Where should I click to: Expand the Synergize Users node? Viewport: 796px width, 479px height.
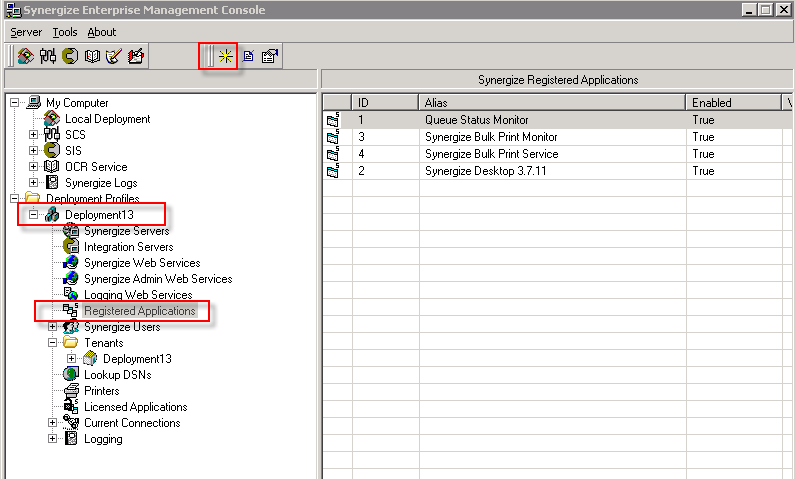pyautogui.click(x=52, y=326)
